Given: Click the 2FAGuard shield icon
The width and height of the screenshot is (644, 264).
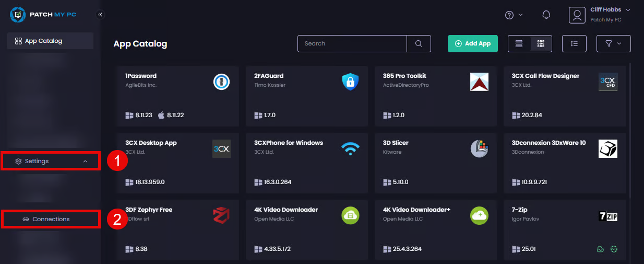Looking at the screenshot, I should pyautogui.click(x=351, y=82).
